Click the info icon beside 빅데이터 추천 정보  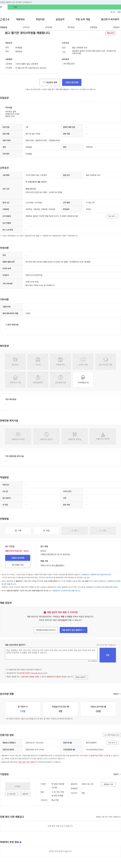20,842
